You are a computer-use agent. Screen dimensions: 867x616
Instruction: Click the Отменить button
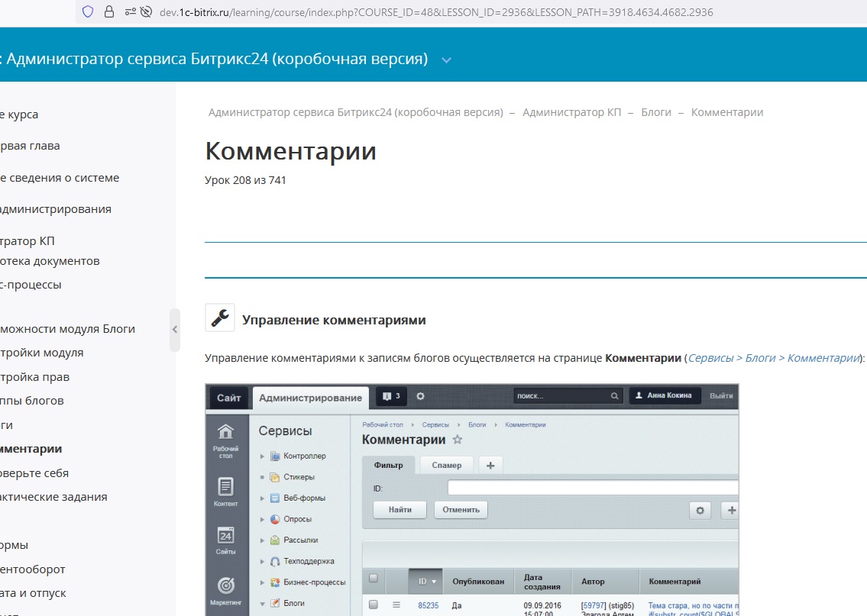(x=461, y=509)
